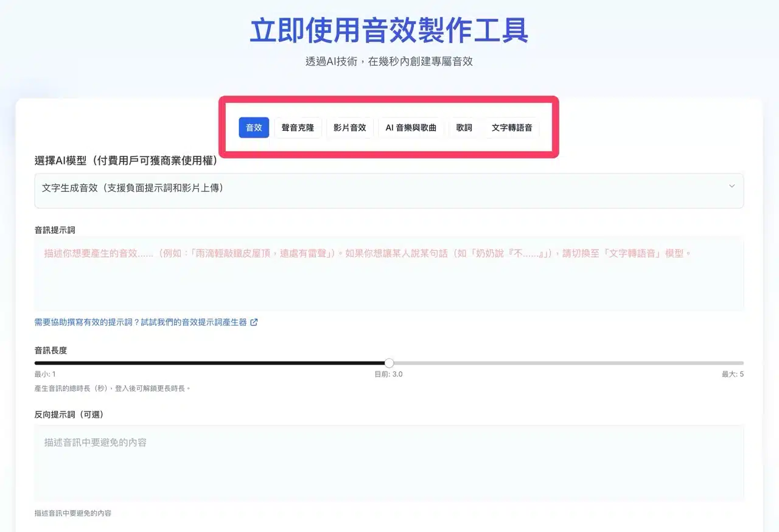Open the 文字生成音效 model dropdown
779x532 pixels.
pyautogui.click(x=365, y=189)
